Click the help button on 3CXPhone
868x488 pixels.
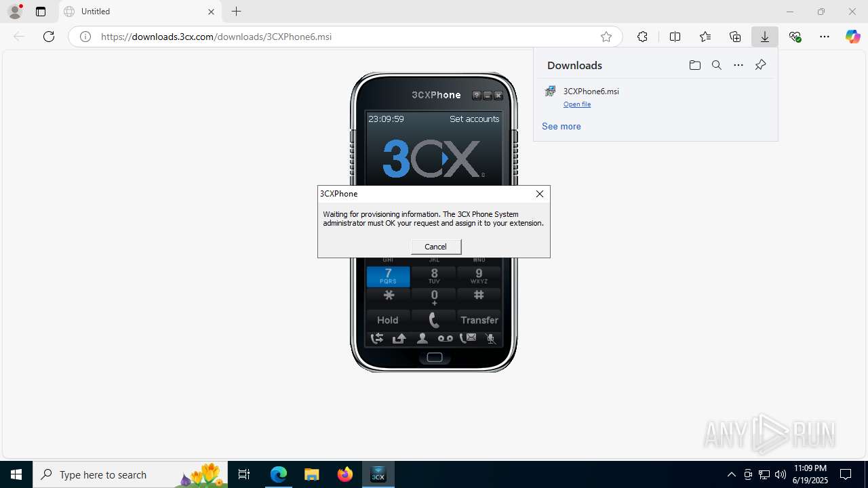pyautogui.click(x=477, y=96)
